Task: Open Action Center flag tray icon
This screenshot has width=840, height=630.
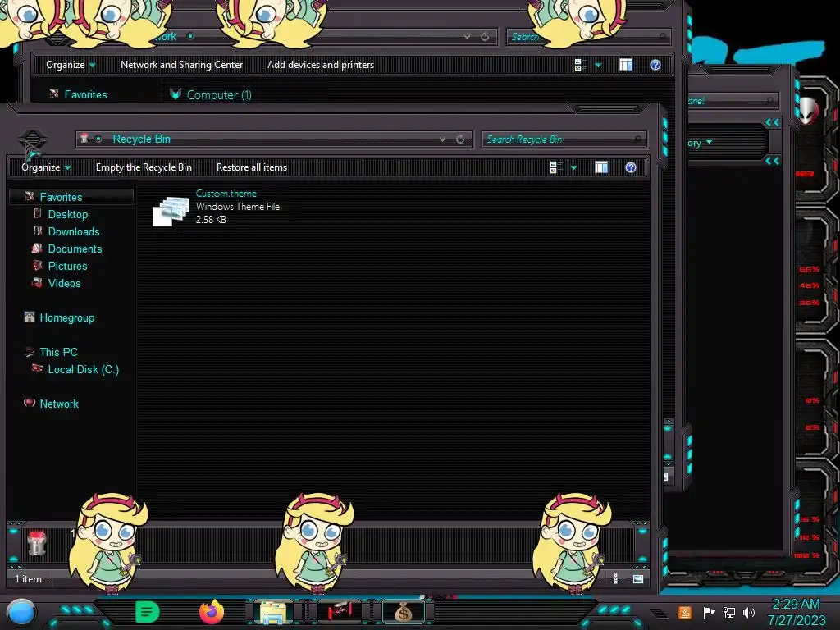Action: point(708,612)
